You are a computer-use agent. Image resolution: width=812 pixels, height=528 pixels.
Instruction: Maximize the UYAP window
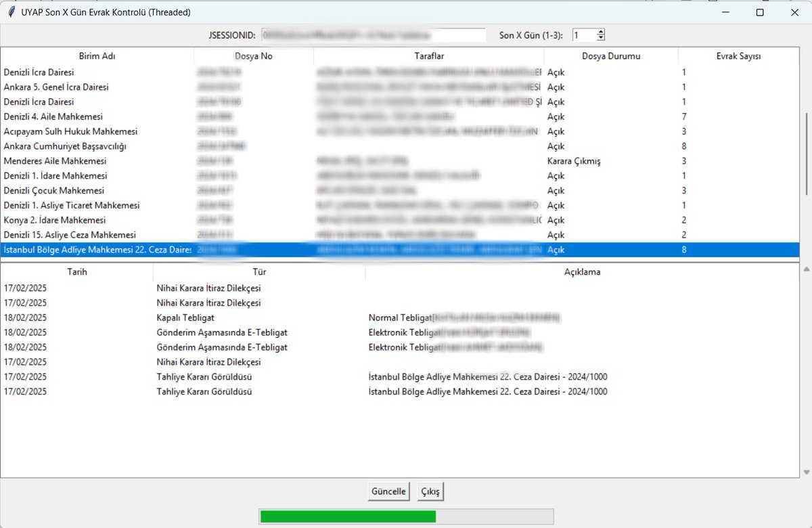pos(760,12)
